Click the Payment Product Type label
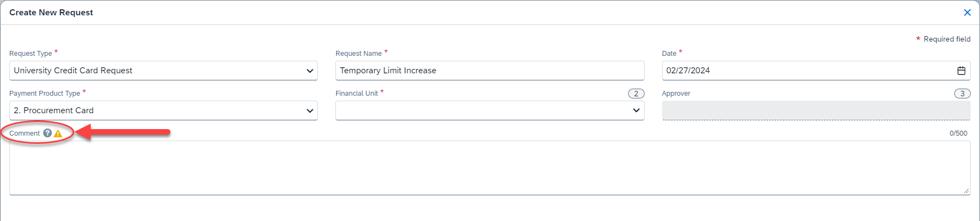980x221 pixels. [x=45, y=94]
